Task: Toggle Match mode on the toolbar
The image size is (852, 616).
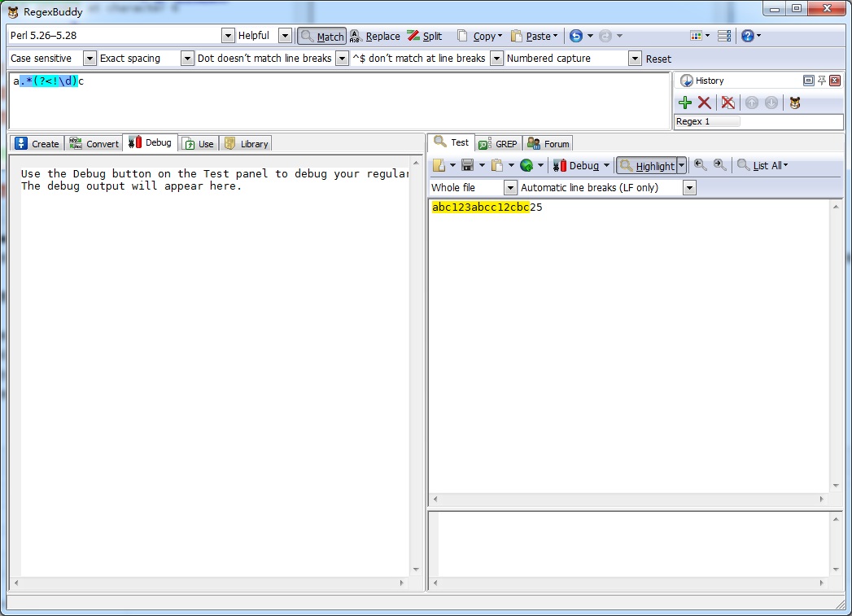Action: 322,36
